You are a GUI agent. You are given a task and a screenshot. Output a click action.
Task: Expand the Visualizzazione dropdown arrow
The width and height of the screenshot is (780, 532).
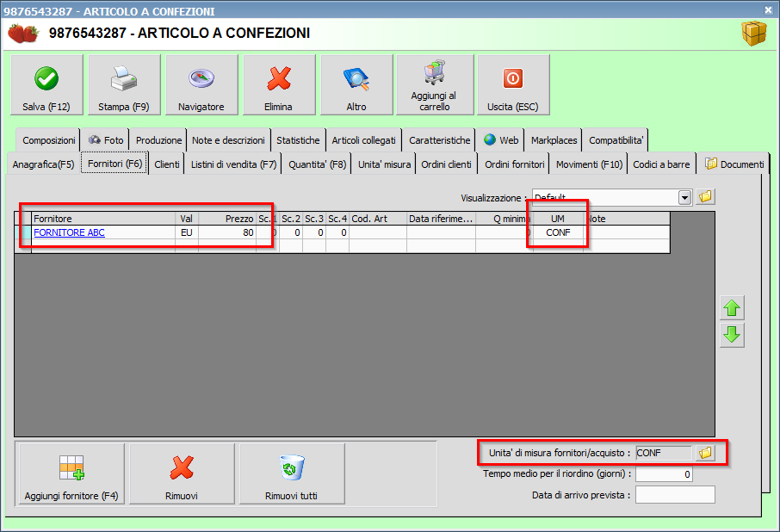(685, 197)
